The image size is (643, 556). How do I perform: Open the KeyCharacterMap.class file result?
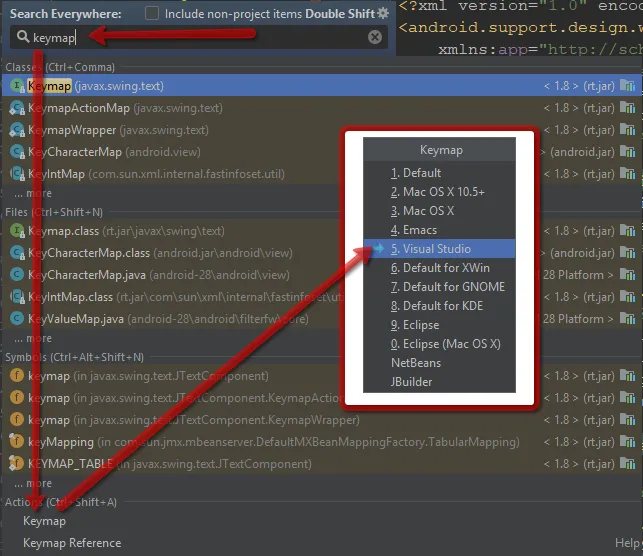(321, 253)
